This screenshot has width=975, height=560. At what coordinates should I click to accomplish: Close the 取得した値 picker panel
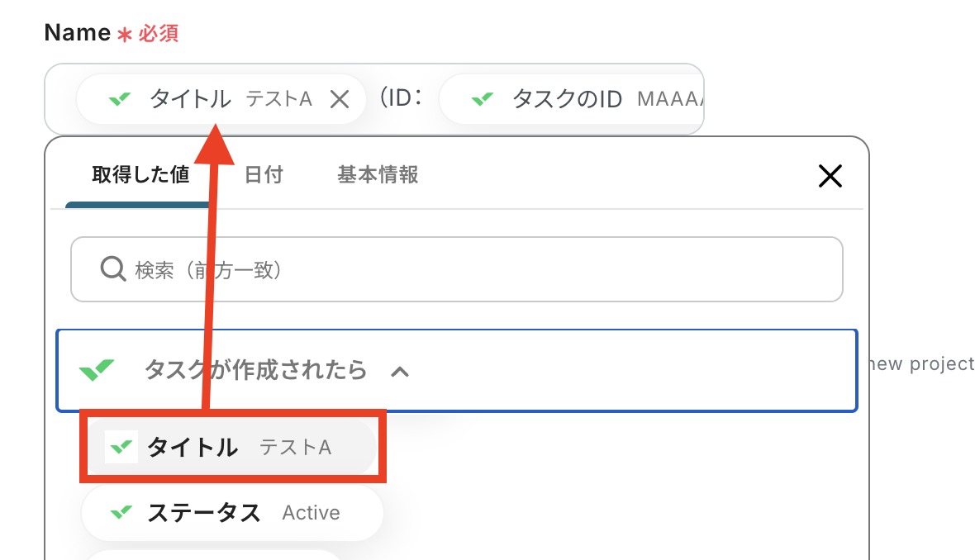click(x=829, y=175)
